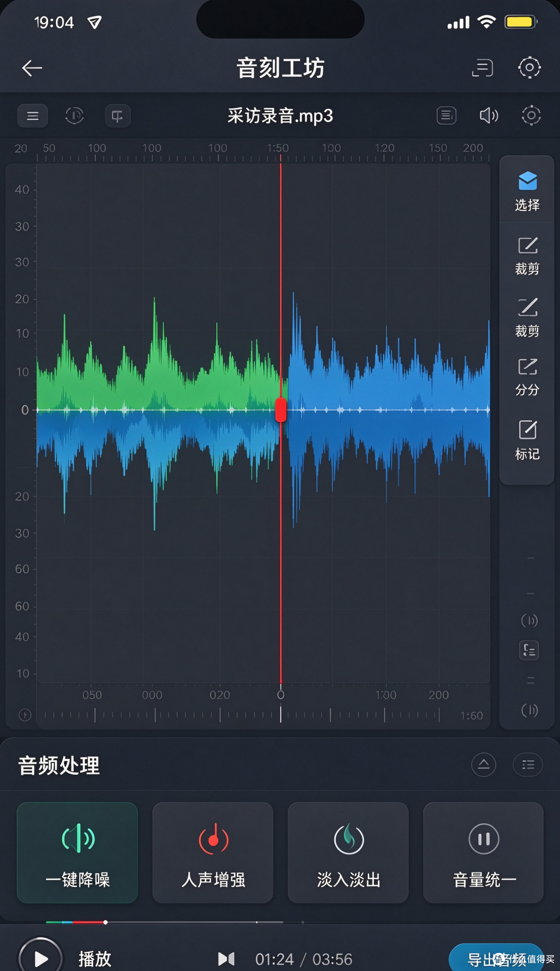This screenshot has height=971, width=560.
Task: Apply 人声增强 voice enhancement
Action: (x=213, y=853)
